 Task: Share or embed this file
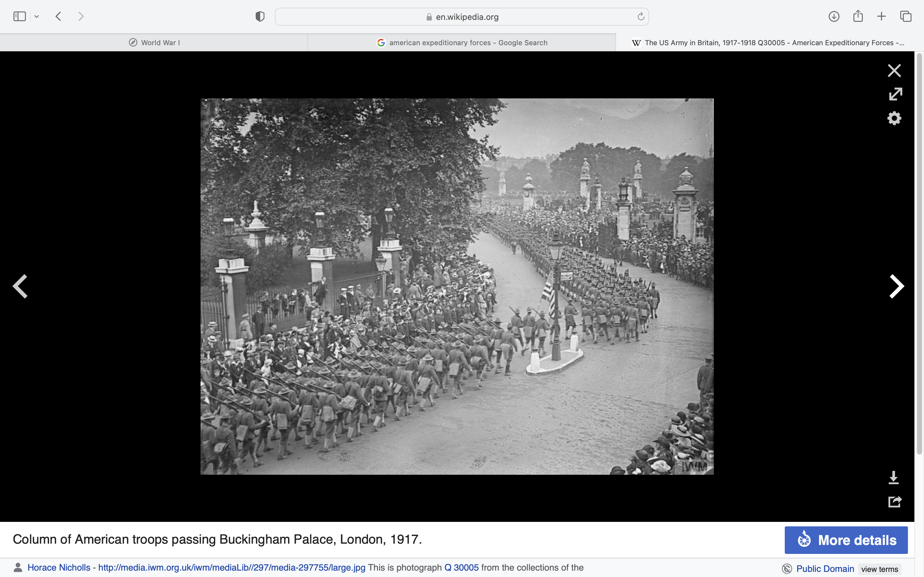point(894,501)
